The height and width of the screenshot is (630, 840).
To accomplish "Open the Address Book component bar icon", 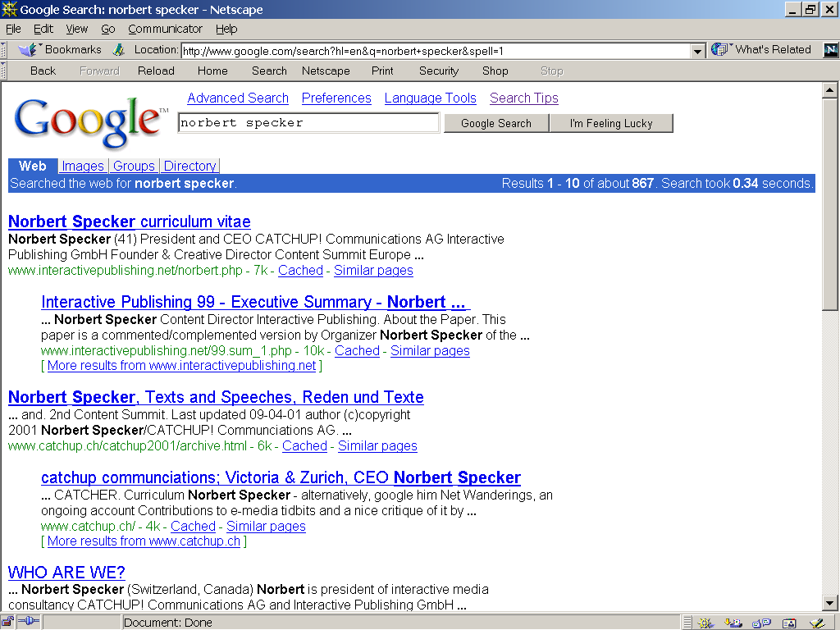I will tap(789, 623).
